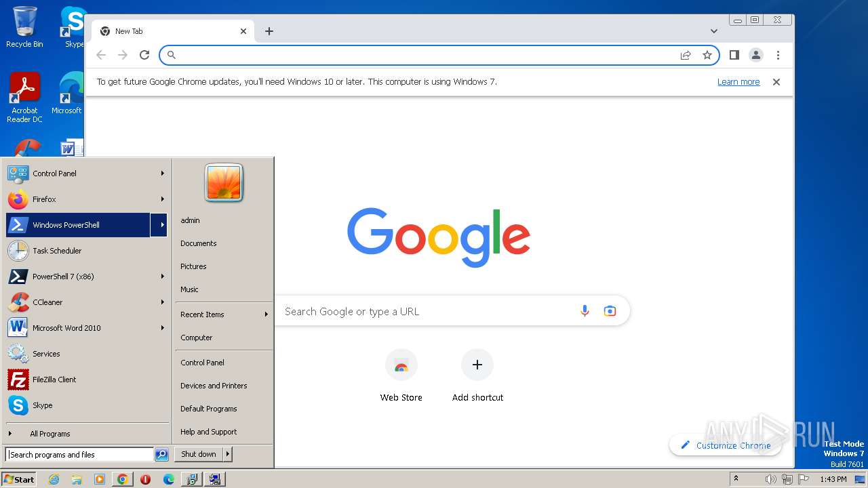Open the admin user folder
This screenshot has width=868, height=488.
coord(224,220)
